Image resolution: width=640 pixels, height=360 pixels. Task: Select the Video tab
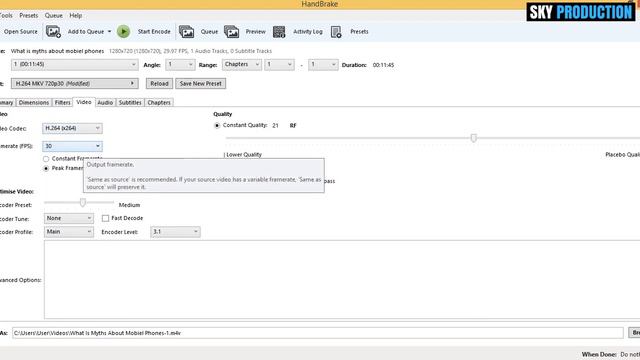point(84,102)
